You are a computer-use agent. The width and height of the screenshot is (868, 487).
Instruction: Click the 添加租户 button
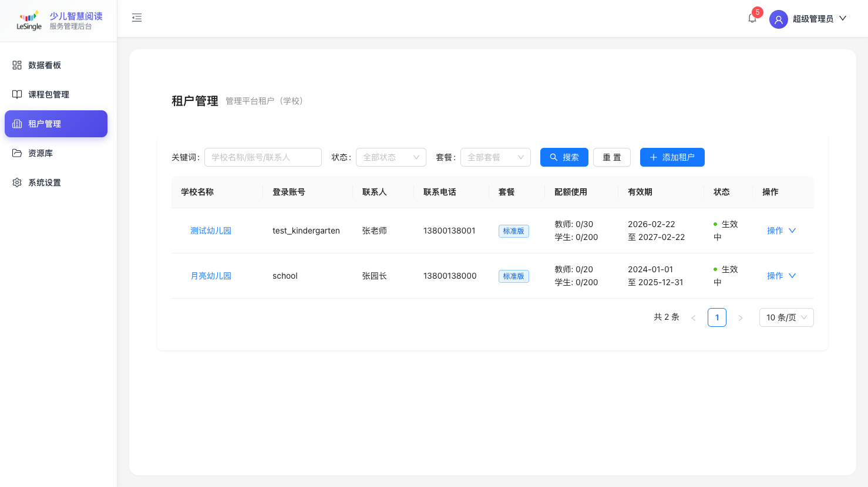672,157
